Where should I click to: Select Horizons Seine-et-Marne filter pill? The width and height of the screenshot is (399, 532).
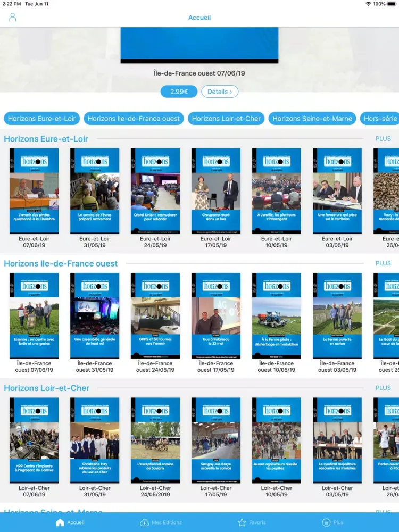click(312, 119)
